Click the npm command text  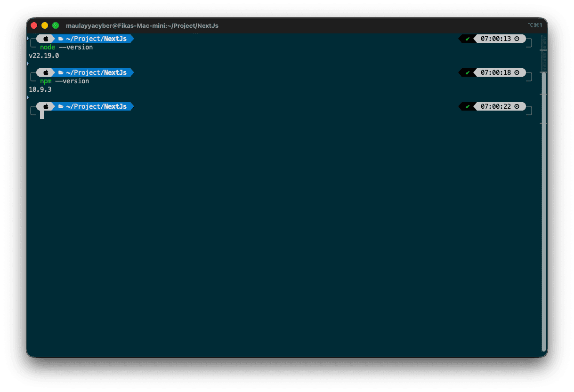(45, 81)
